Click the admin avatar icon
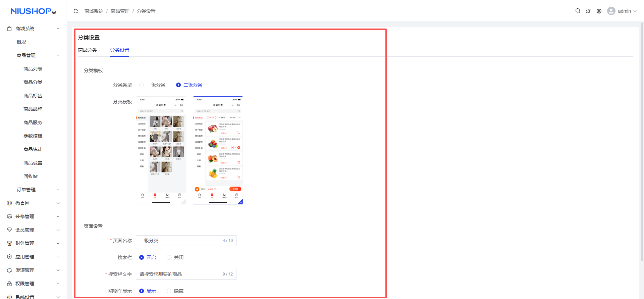Viewport: 644px width, 299px height. [611, 11]
